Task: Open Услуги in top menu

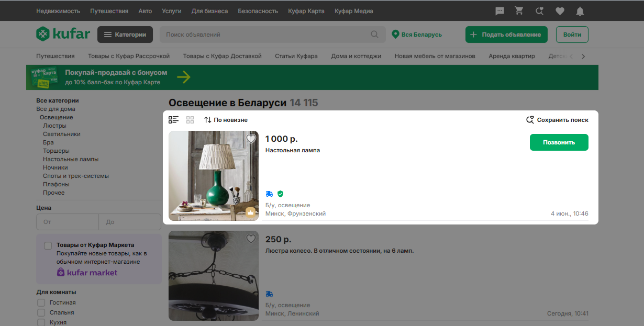Action: pos(172,11)
